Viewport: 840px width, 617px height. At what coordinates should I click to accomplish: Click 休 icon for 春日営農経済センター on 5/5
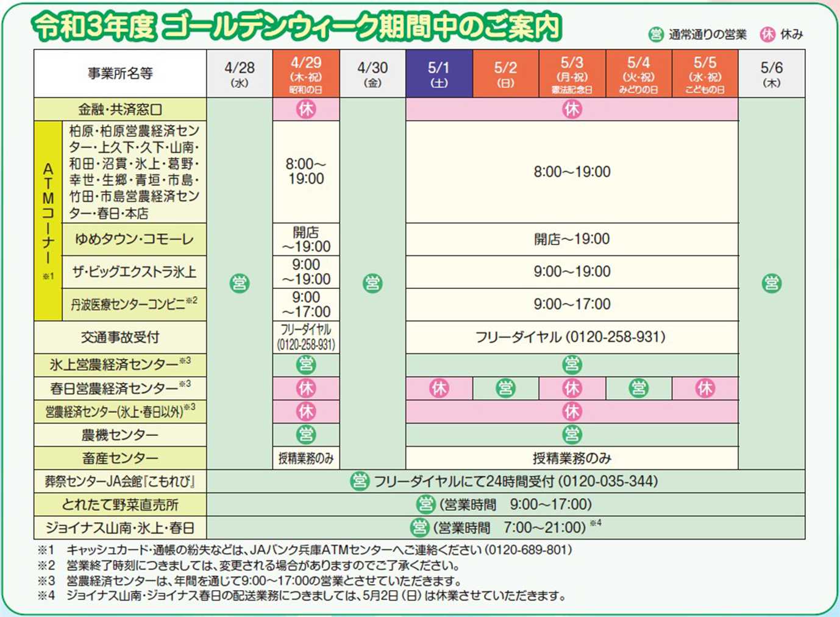tap(705, 388)
